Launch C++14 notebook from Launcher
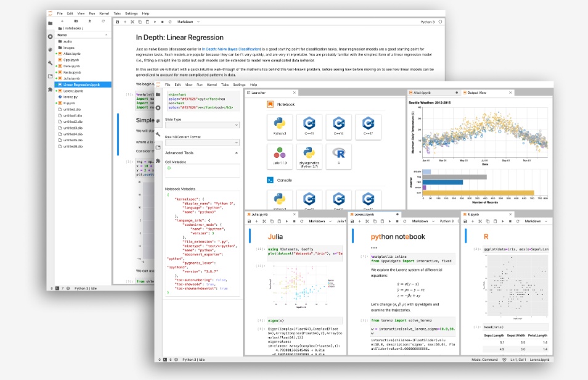Screen dimensions: 588x380 (338, 126)
